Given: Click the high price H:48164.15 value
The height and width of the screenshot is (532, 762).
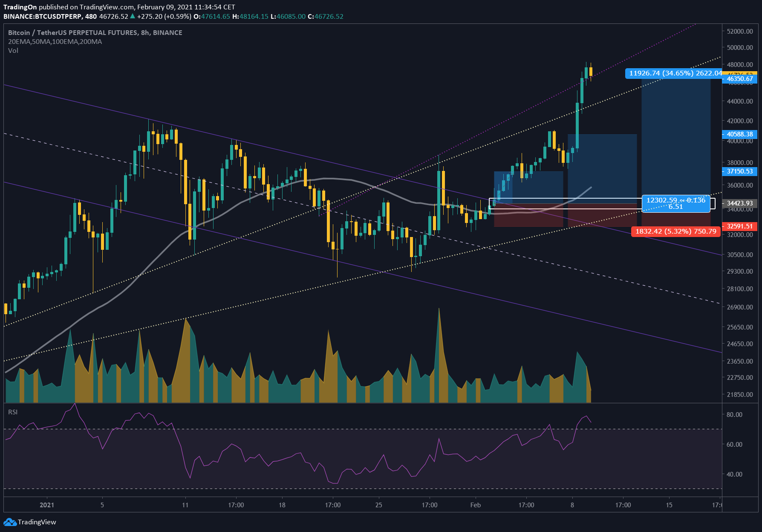Looking at the screenshot, I should point(250,16).
